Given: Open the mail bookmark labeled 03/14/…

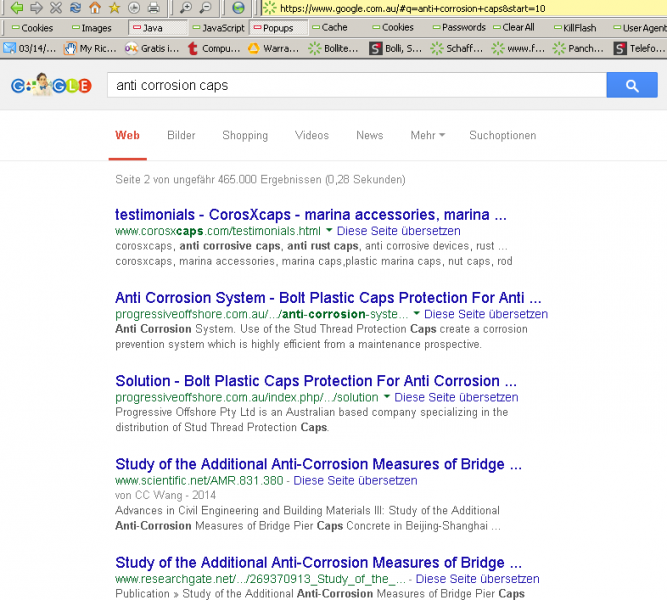Looking at the screenshot, I should pos(30,49).
